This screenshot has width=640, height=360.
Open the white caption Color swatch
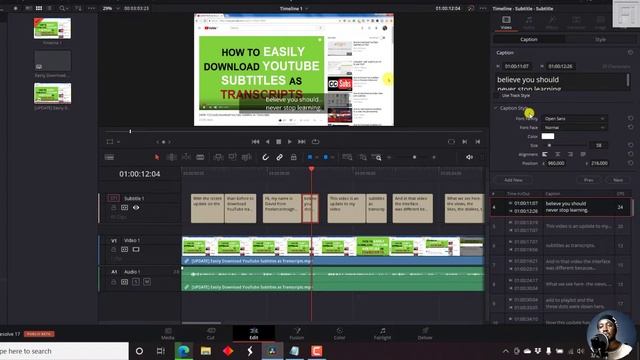pos(548,136)
